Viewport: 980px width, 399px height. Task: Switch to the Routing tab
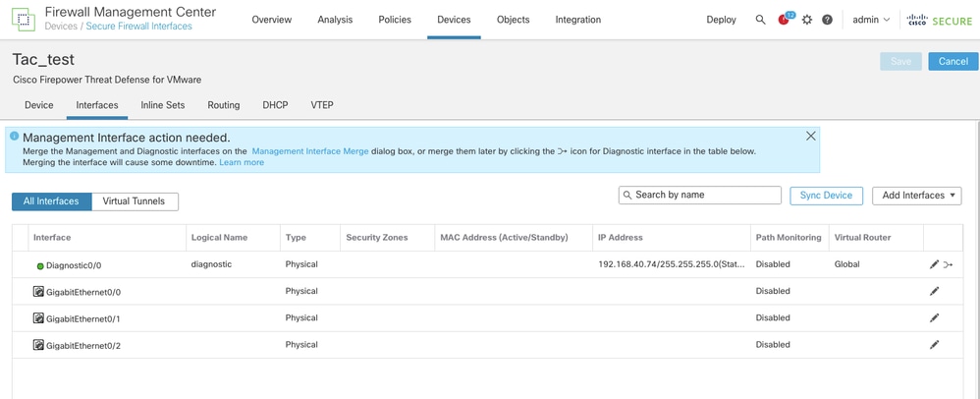coord(224,105)
